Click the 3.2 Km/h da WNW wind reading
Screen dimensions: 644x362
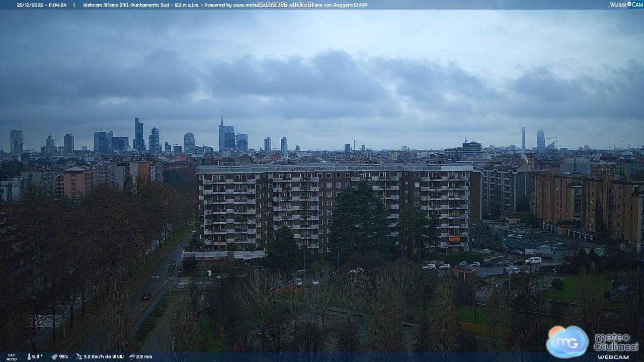tap(104, 356)
